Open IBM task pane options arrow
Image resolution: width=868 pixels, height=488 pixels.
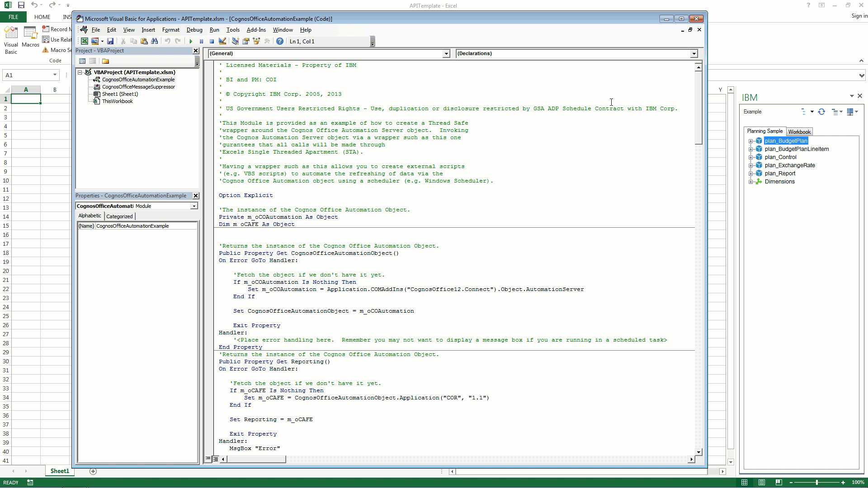[852, 96]
